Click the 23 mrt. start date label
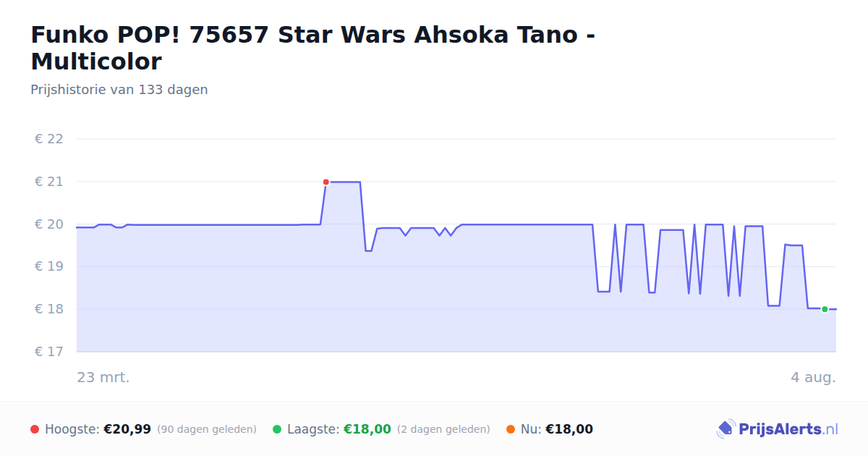868x456 pixels. pos(103,377)
